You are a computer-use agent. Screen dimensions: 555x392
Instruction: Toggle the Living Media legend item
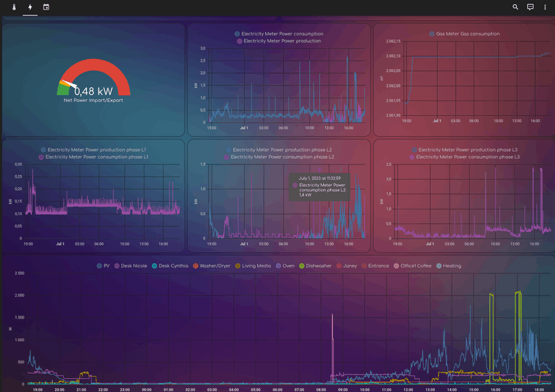tap(253, 266)
